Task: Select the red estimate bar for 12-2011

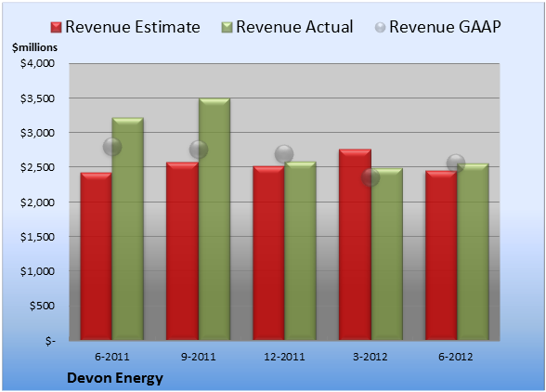Action: [268, 253]
